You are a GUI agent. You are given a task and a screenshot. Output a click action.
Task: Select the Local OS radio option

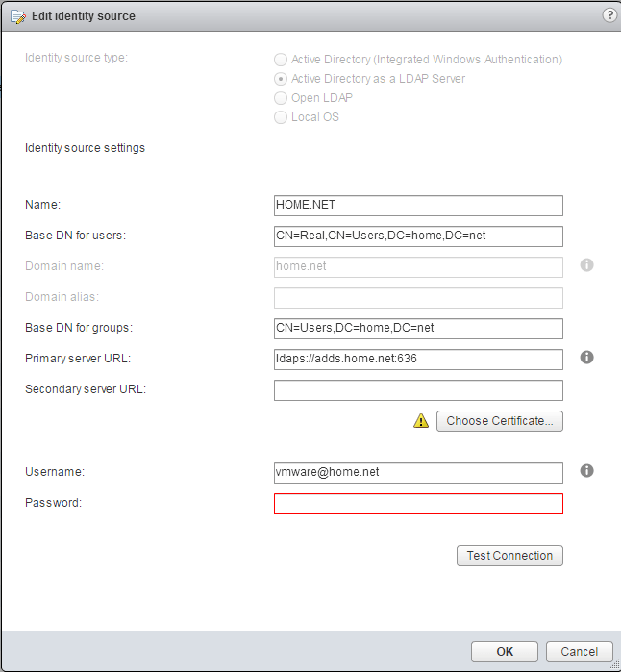pos(281,117)
